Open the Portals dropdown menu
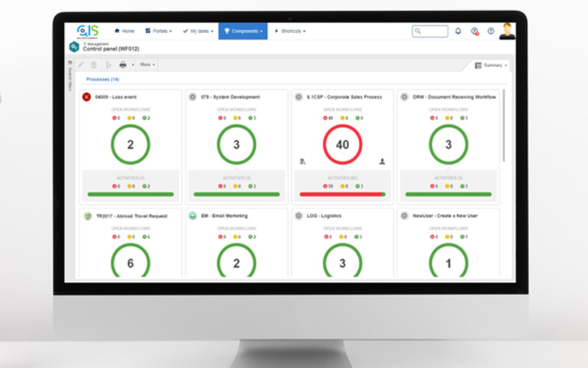This screenshot has width=588, height=368. click(159, 31)
